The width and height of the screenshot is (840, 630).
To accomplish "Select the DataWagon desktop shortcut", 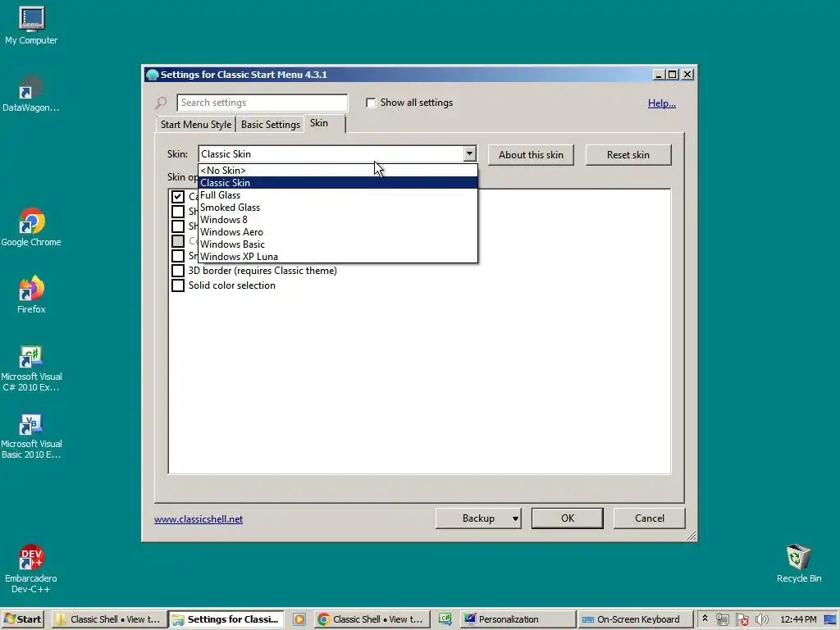I will 31,94.
